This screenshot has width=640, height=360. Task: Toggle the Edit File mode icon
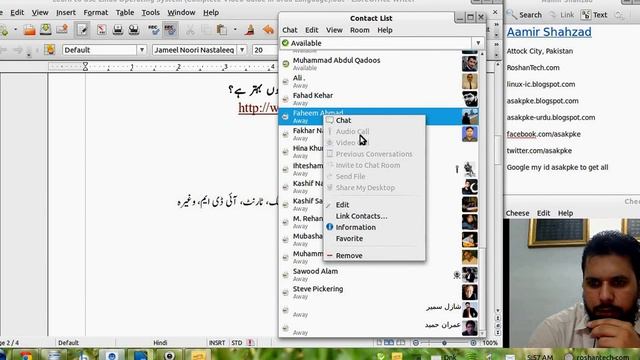82,29
